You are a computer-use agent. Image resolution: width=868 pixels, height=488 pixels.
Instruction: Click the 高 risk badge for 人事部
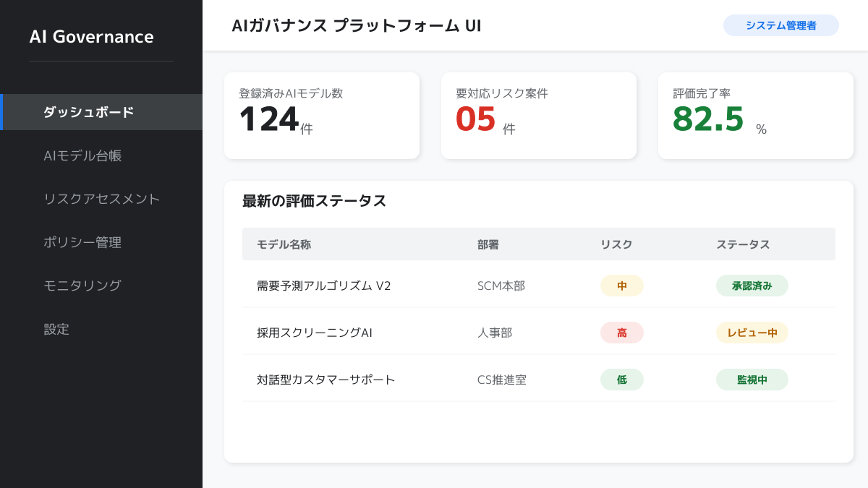tap(621, 333)
